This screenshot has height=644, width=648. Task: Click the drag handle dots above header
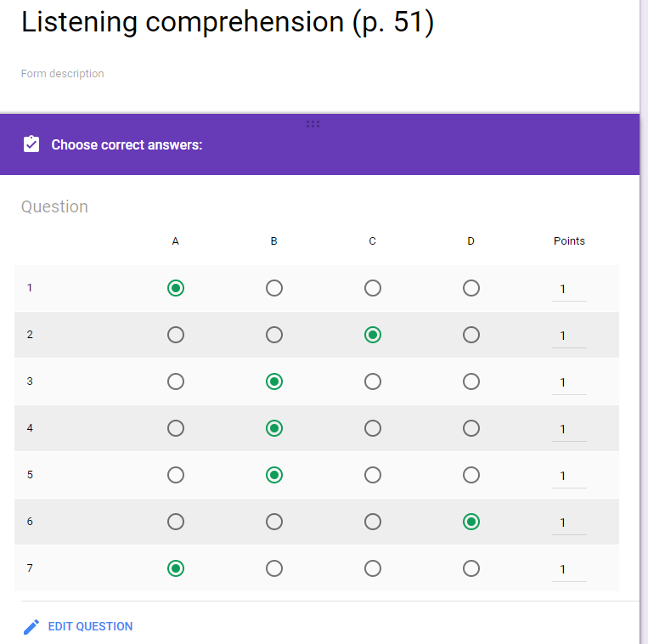[x=313, y=124]
